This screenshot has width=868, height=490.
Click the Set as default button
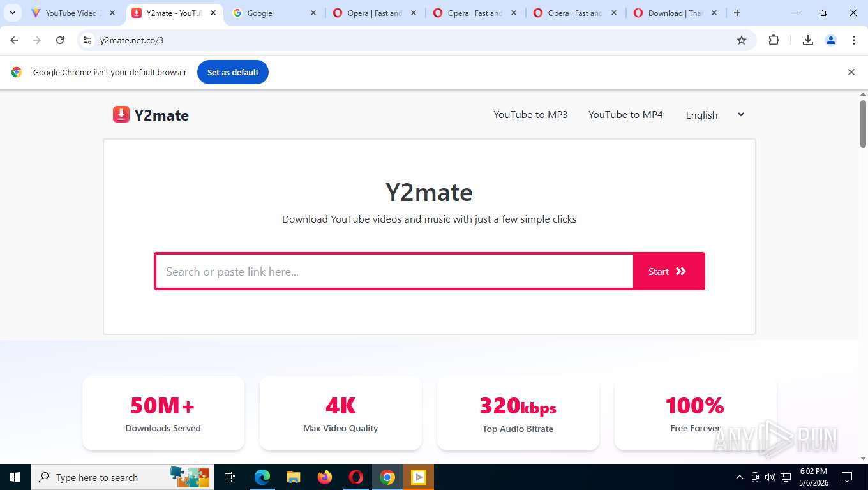[x=233, y=72]
